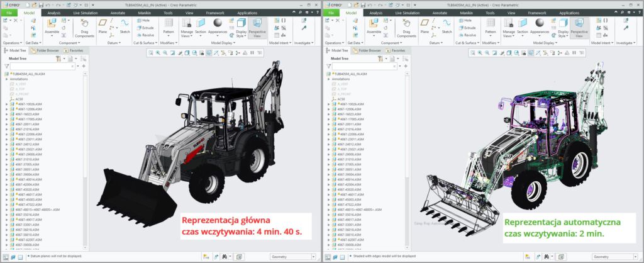Click Display Style icon in right window
This screenshot has height=263, width=644.
(563, 23)
